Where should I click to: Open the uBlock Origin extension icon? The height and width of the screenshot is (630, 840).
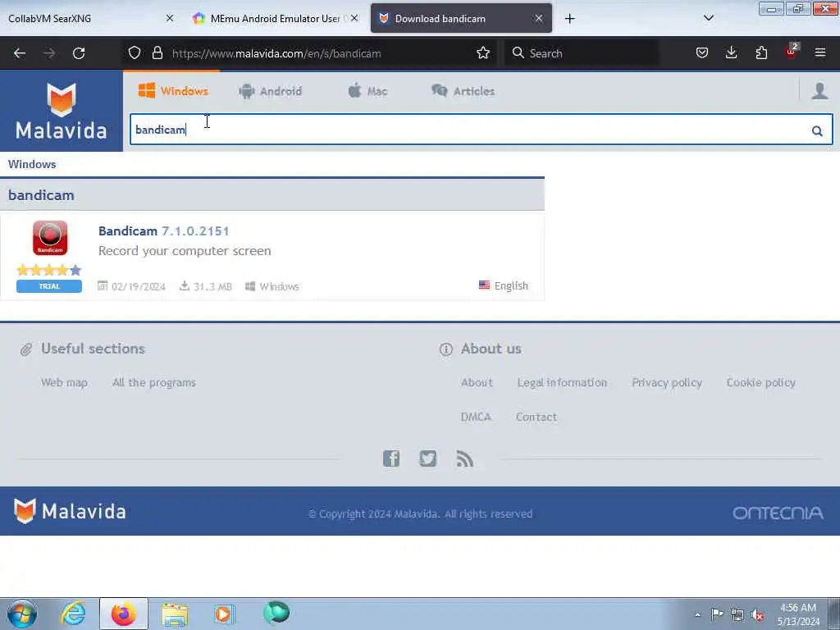click(x=792, y=52)
